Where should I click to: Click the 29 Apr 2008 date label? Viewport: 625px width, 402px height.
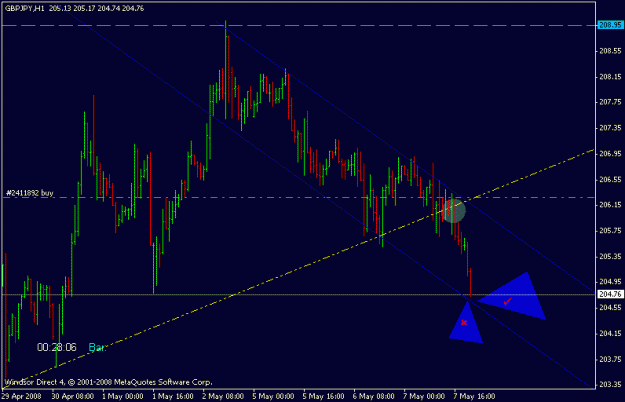[x=21, y=396]
